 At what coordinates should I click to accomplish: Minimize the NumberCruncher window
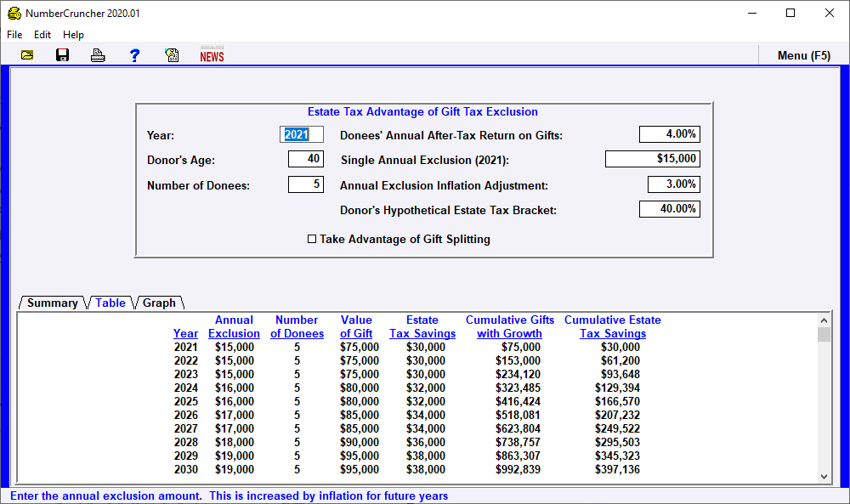click(752, 13)
